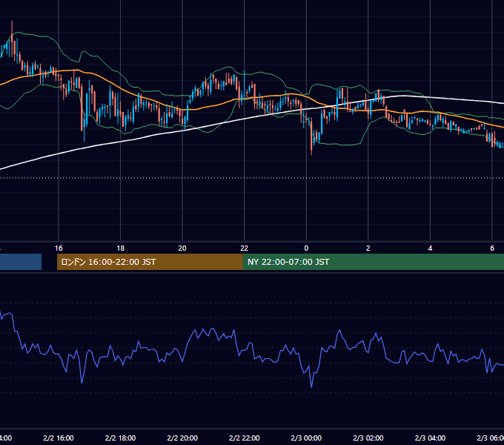Screen dimensions: 504x445
Task: Click the hour label 16 under the price chart
Action: click(x=59, y=248)
